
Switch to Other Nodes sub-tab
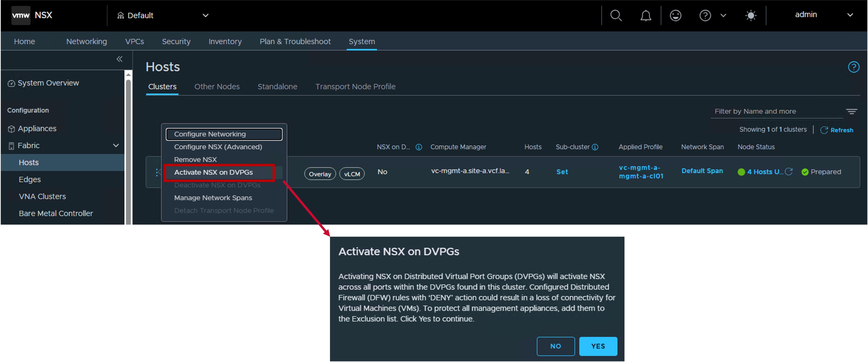[217, 87]
